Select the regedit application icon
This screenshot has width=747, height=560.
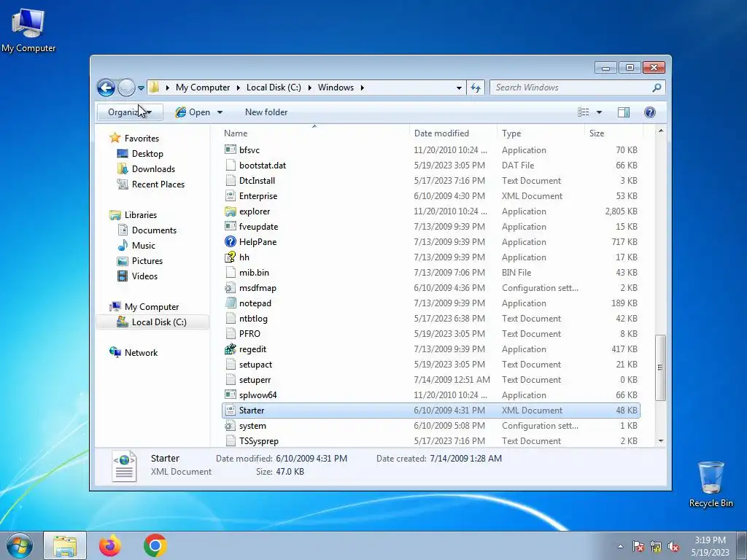tap(231, 349)
